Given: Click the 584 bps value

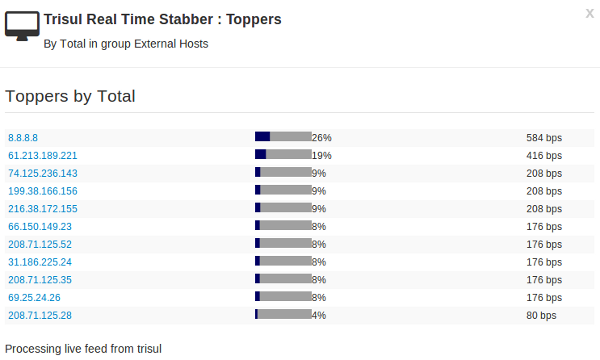Looking at the screenshot, I should (544, 138).
